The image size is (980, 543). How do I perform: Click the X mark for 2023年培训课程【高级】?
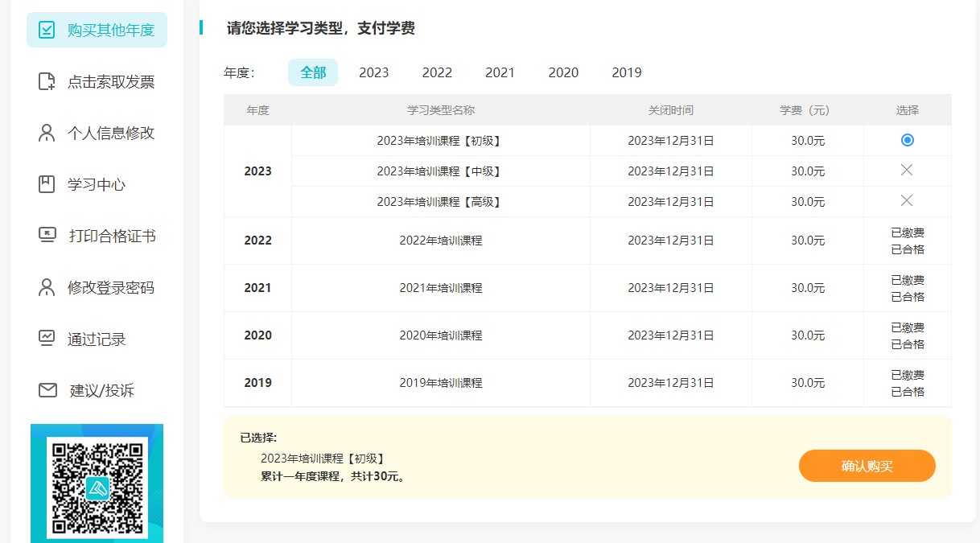[x=907, y=200]
